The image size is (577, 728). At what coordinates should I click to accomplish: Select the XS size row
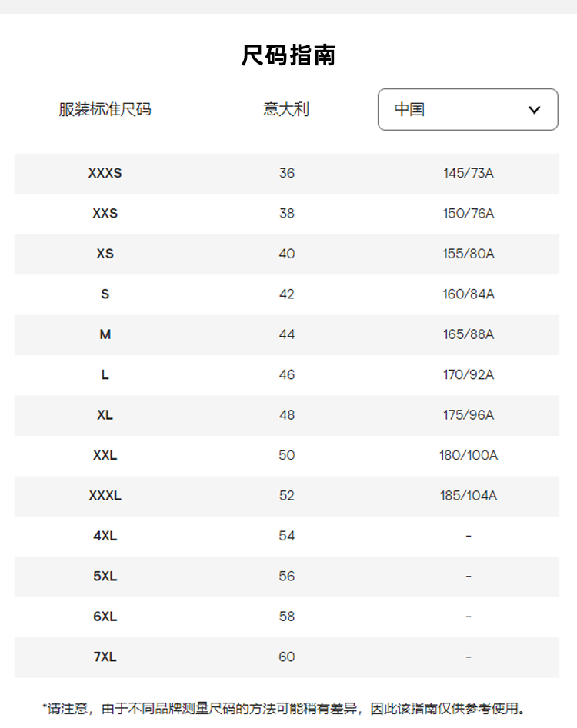pyautogui.click(x=105, y=254)
